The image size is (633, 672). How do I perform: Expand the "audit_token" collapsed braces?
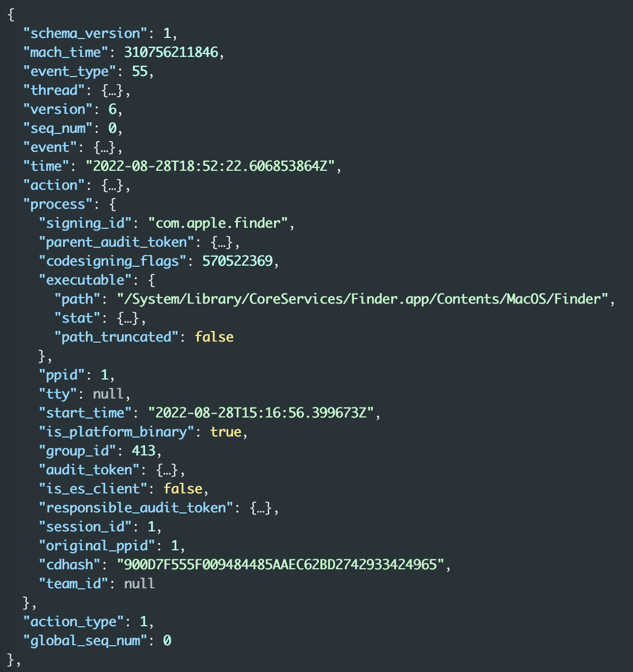click(168, 470)
